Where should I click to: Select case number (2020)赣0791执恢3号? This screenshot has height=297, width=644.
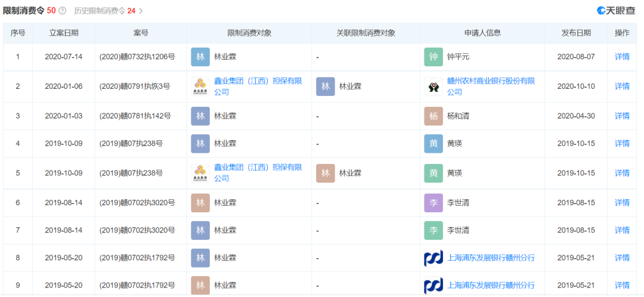pos(134,86)
